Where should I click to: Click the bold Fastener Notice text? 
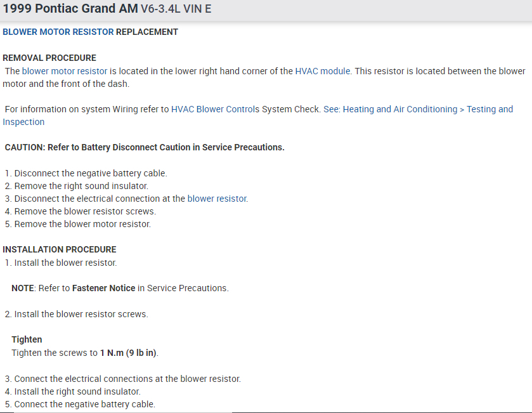click(x=103, y=288)
